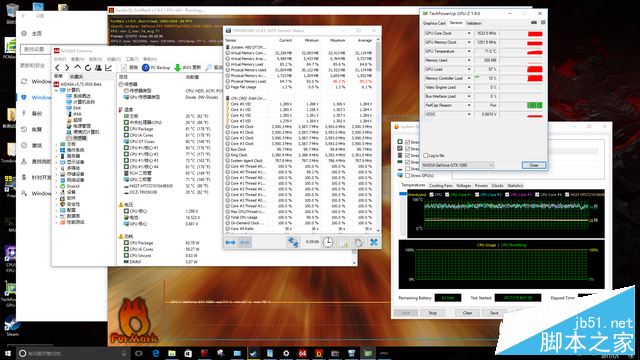Open NVIDIA GeForce GTX 1080 selector
The width and height of the screenshot is (640, 360).
[x=458, y=165]
